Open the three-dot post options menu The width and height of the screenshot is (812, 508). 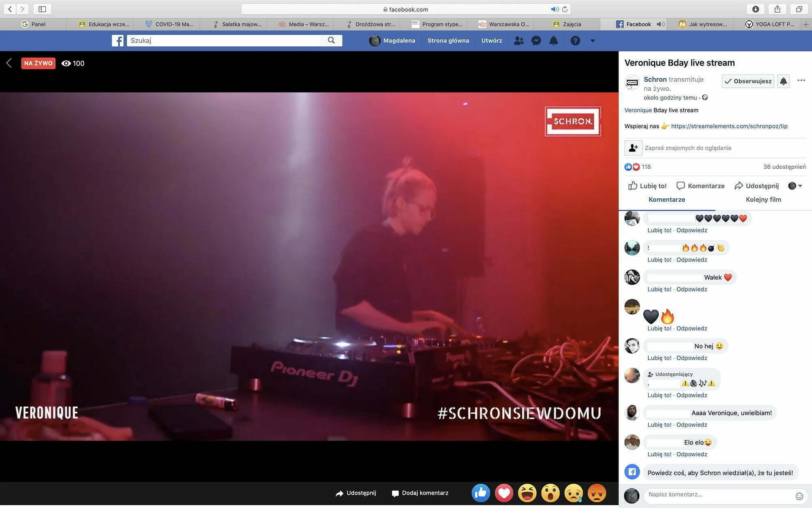coord(801,80)
